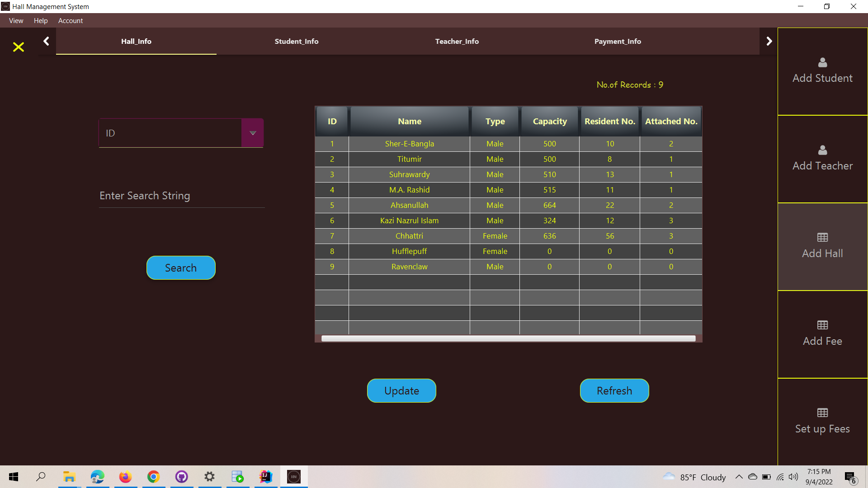Launch Settings from the taskbar

click(209, 477)
